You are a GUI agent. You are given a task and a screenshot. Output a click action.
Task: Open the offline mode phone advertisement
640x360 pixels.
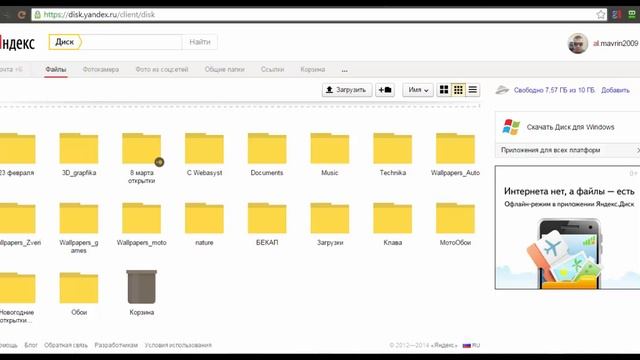coord(567,227)
